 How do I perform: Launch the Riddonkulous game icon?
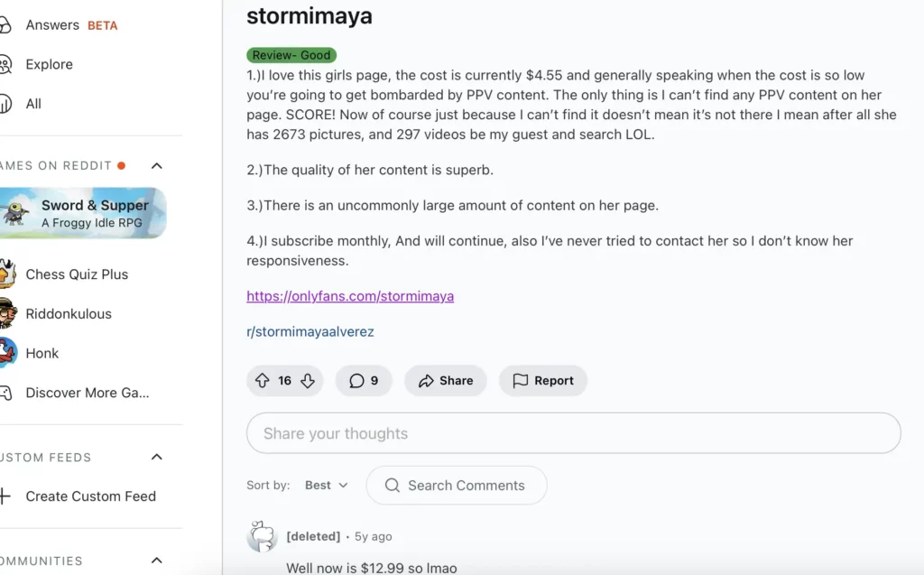(x=7, y=314)
